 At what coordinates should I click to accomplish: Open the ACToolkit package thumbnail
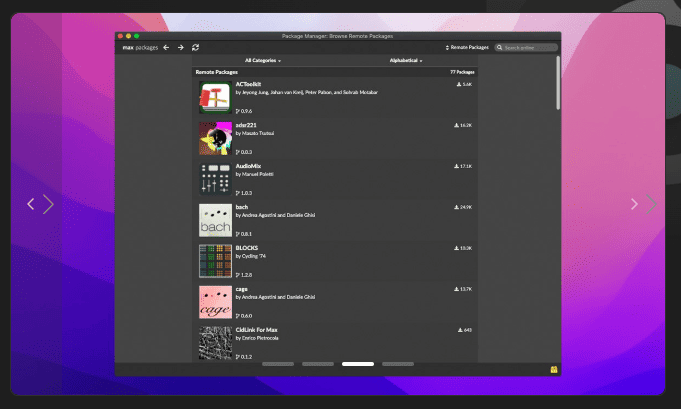(215, 97)
